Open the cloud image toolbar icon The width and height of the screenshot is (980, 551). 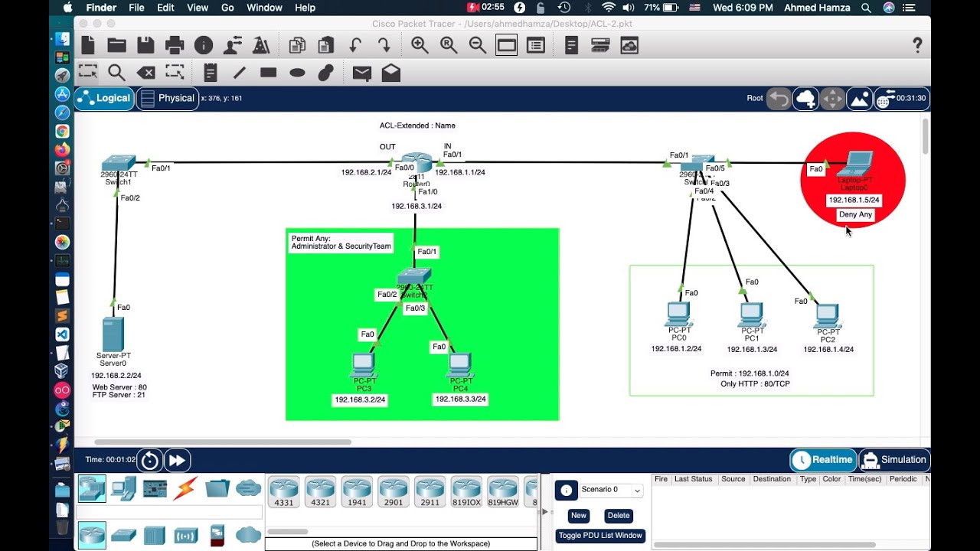coord(629,46)
